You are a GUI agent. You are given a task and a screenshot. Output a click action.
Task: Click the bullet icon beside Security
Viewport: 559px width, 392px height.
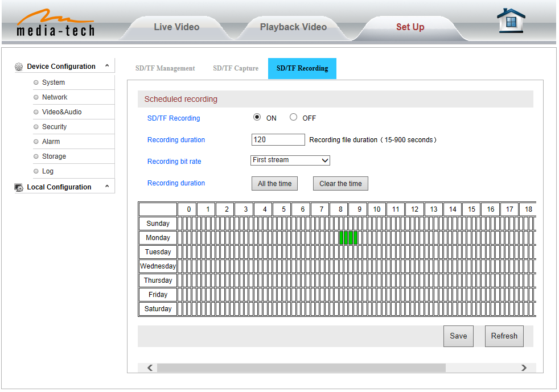coord(36,127)
